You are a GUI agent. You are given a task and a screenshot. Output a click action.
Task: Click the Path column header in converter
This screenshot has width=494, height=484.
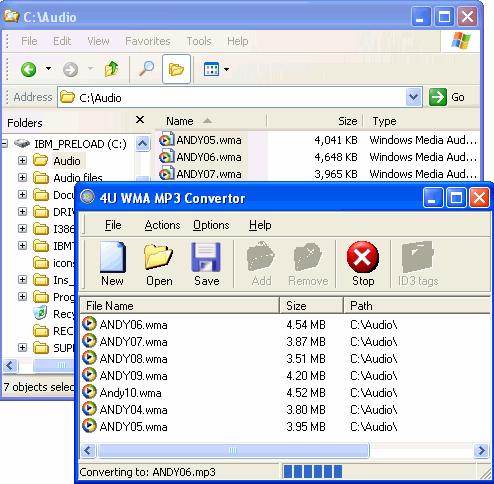point(417,305)
